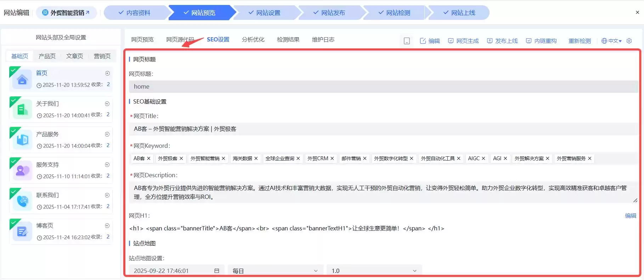This screenshot has width=644, height=280.
Task: Select the 产品页 sidebar tab
Action: click(47, 56)
